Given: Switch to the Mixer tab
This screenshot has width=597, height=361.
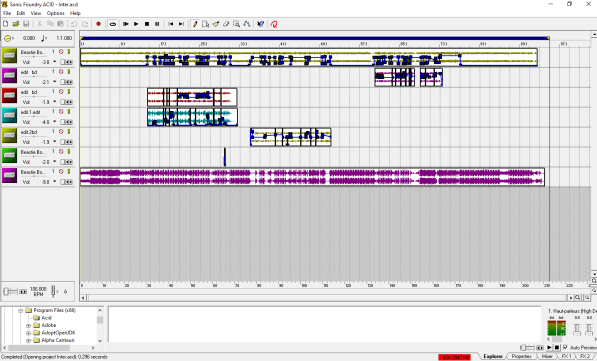Looking at the screenshot, I should pos(547,356).
